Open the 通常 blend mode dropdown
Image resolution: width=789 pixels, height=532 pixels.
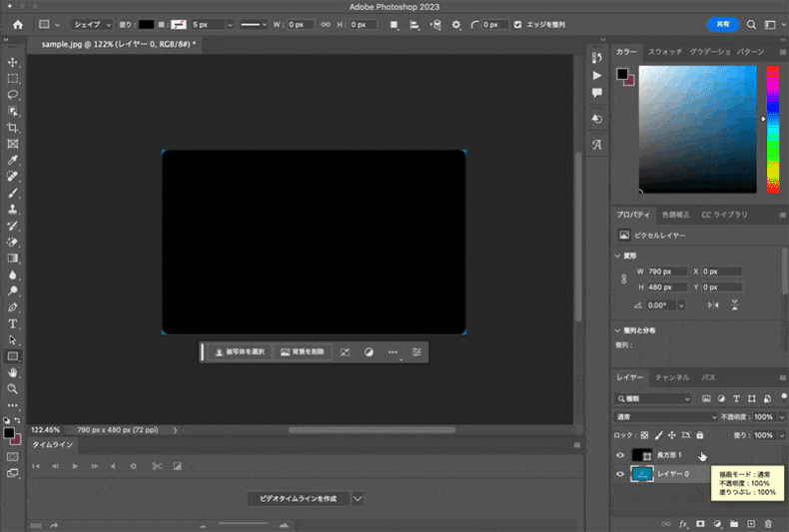[x=666, y=416]
